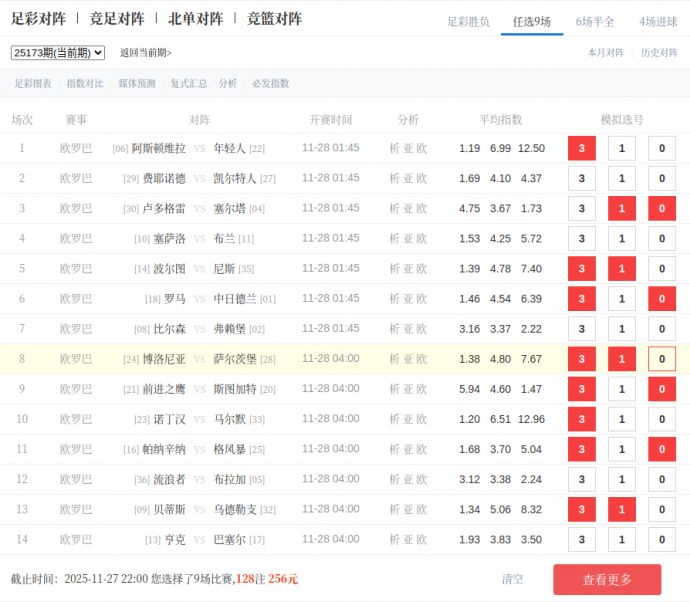Deselect pick 3 for 阿斯顿维拉 match
Viewport: 690px width, 602px height.
click(x=581, y=149)
